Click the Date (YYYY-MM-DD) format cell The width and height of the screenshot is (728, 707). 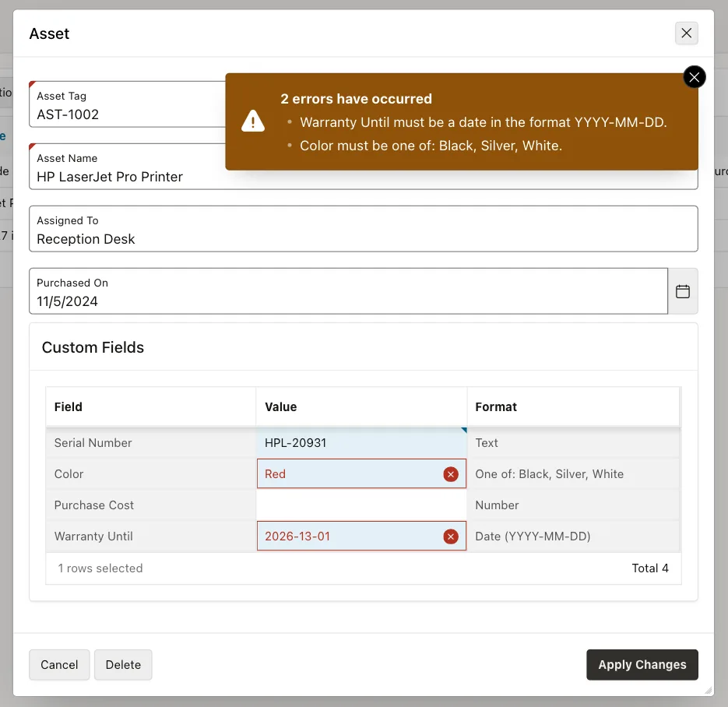(x=573, y=536)
